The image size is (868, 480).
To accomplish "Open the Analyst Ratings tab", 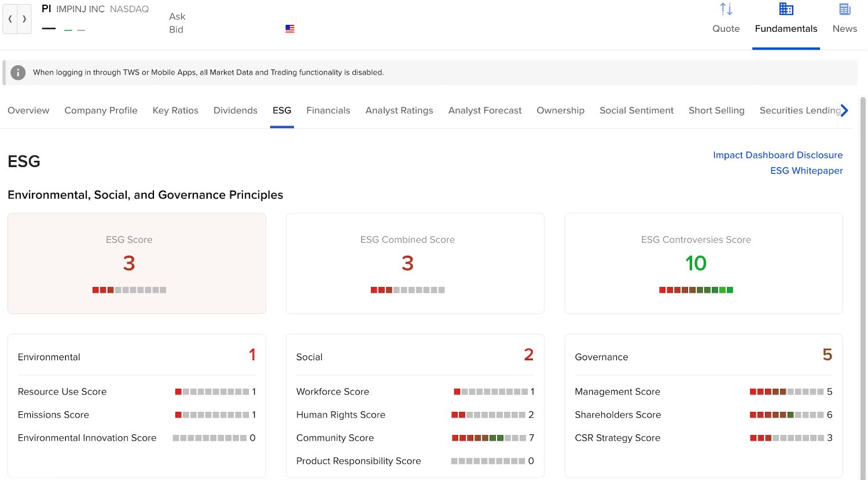I will click(x=399, y=110).
